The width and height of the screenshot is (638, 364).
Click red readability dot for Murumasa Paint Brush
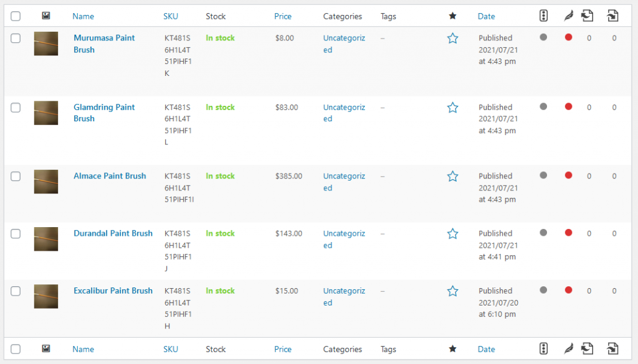point(568,37)
